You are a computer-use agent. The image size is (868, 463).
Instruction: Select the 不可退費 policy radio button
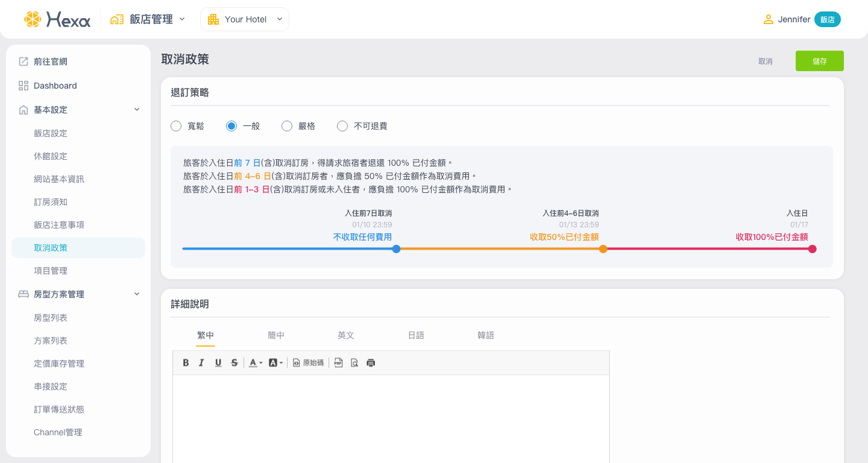pyautogui.click(x=342, y=126)
